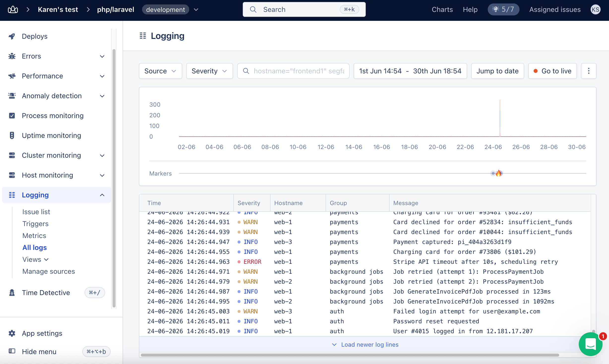Open the Charts link in top bar
Screen dimensions: 609x364
[x=442, y=10]
